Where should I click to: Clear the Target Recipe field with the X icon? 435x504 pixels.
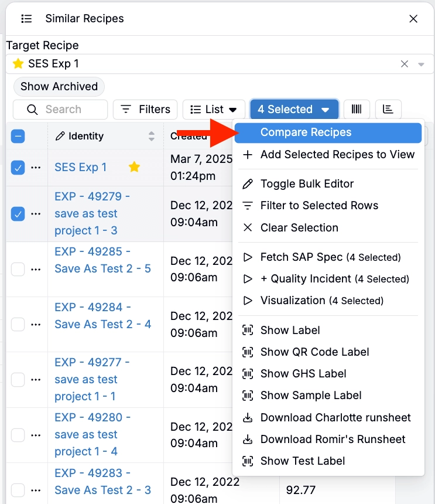point(404,64)
